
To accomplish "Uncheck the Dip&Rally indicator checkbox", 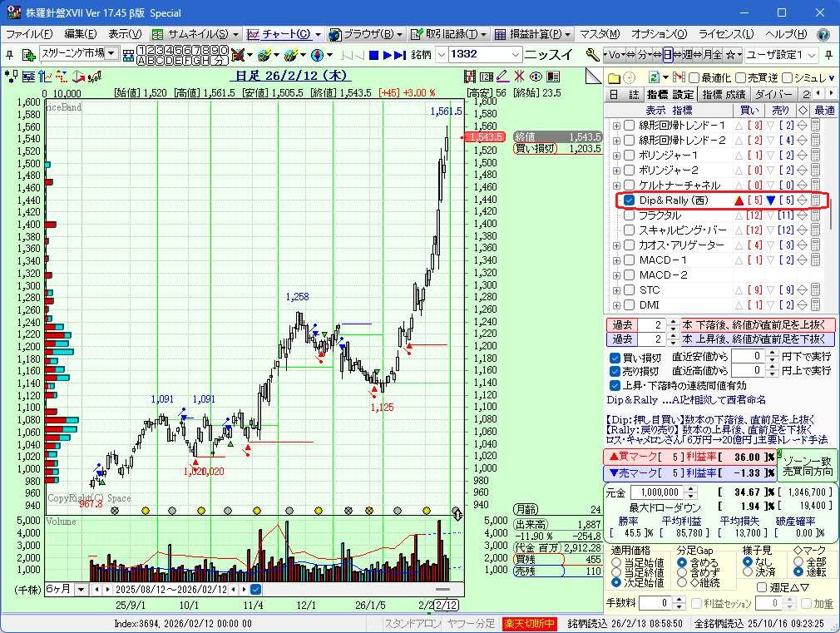I will point(630,200).
